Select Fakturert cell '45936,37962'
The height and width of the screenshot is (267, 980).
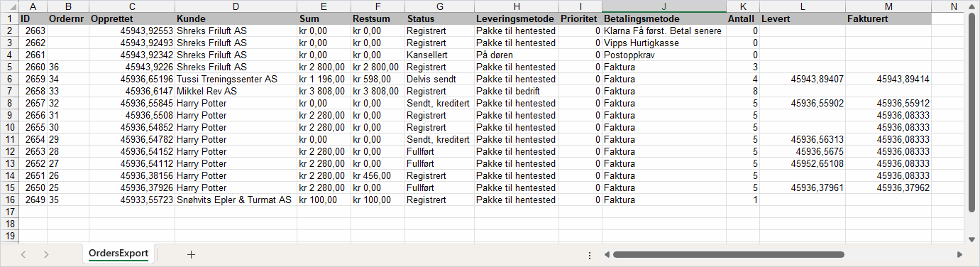click(888, 187)
